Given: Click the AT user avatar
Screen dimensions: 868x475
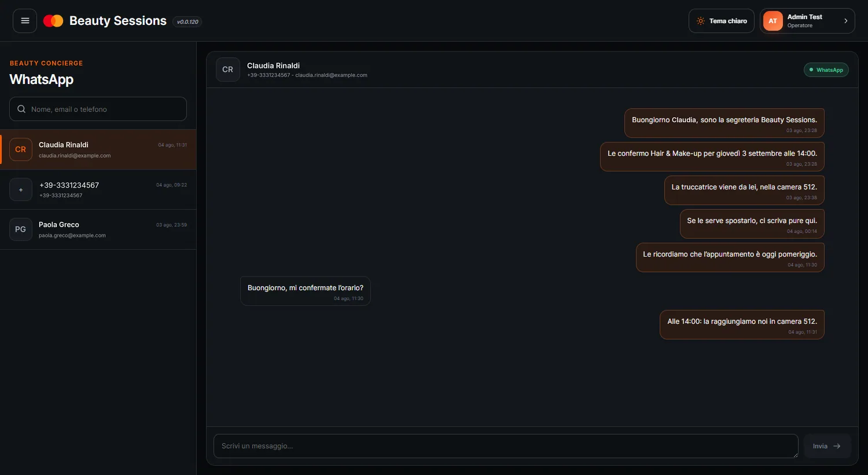Looking at the screenshot, I should point(773,21).
